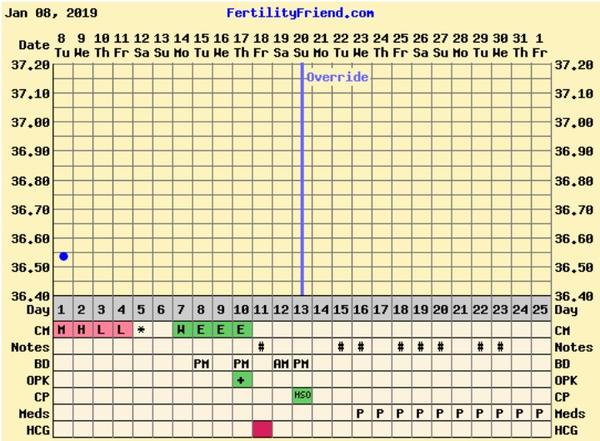This screenshot has width=600, height=441.
Task: Click the blue temperature dot on day 1
Action: (63, 257)
